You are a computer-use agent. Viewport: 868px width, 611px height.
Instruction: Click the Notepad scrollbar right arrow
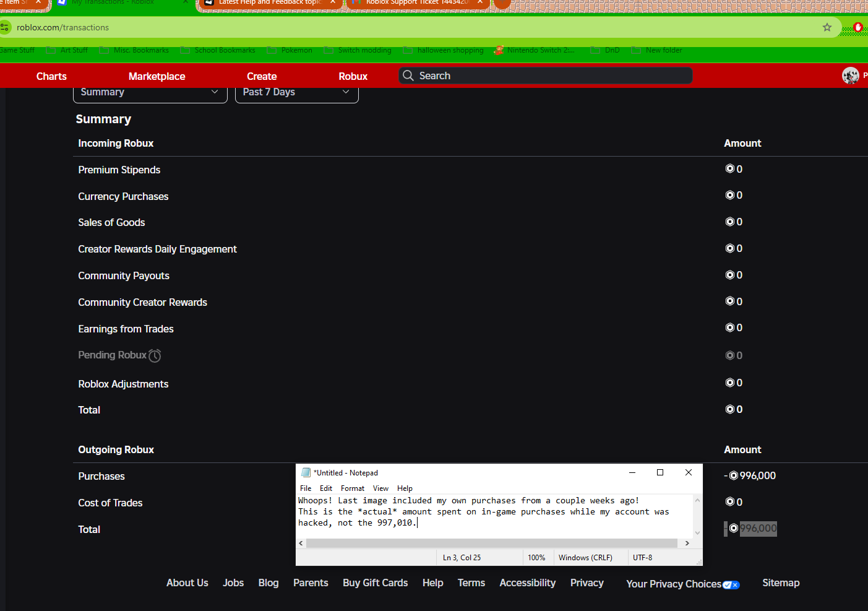(x=687, y=543)
